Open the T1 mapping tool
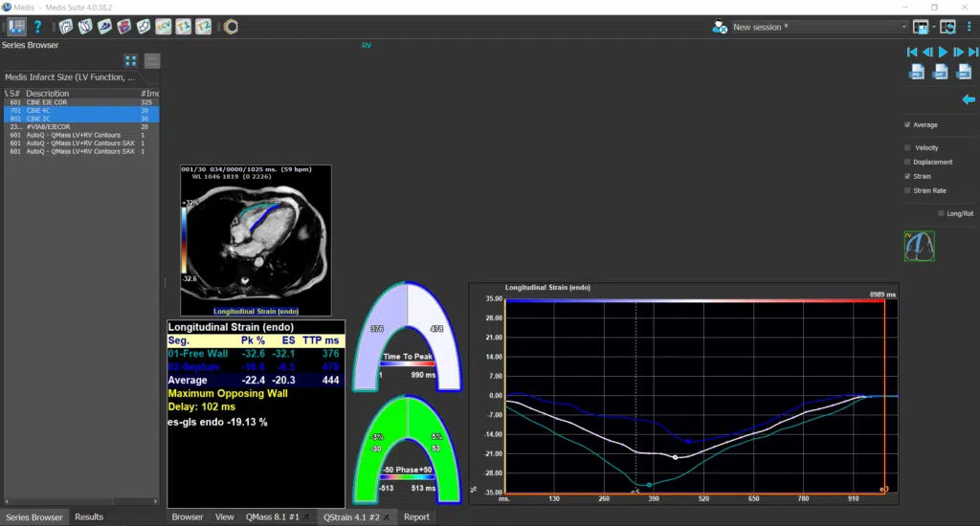 click(x=183, y=27)
